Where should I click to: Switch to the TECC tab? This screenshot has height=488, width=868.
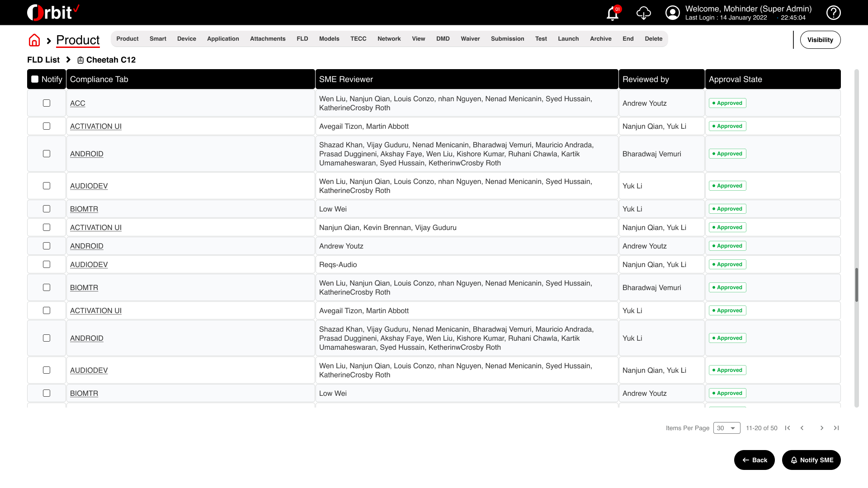(x=359, y=39)
